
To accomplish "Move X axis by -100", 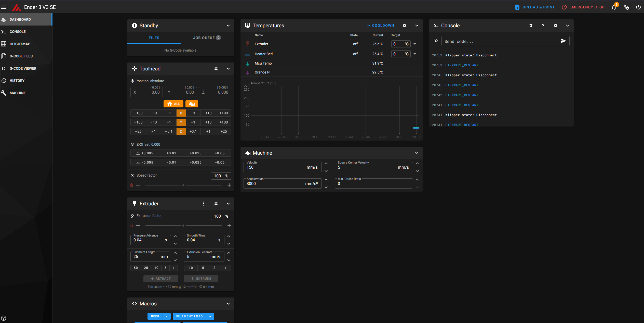I will click(x=138, y=113).
